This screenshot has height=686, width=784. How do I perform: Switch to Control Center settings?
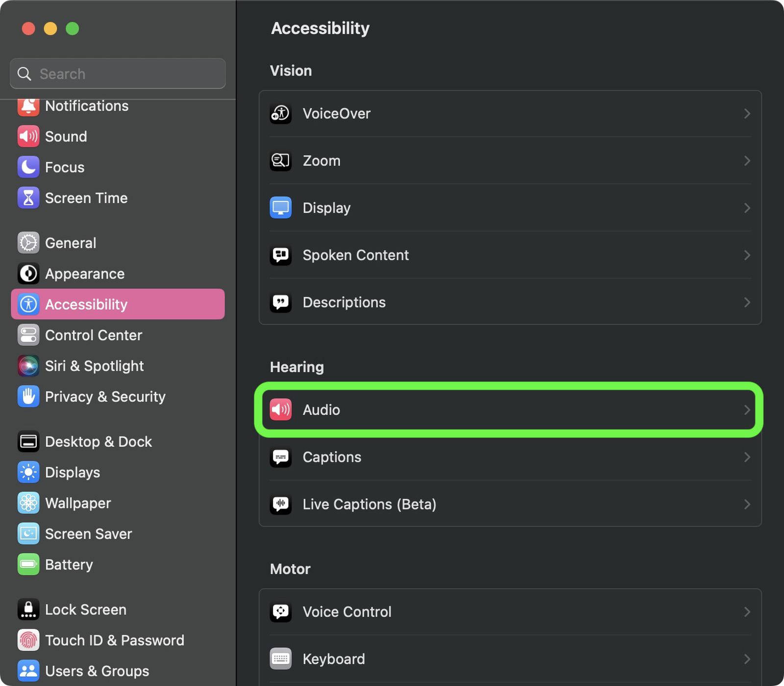coord(93,335)
